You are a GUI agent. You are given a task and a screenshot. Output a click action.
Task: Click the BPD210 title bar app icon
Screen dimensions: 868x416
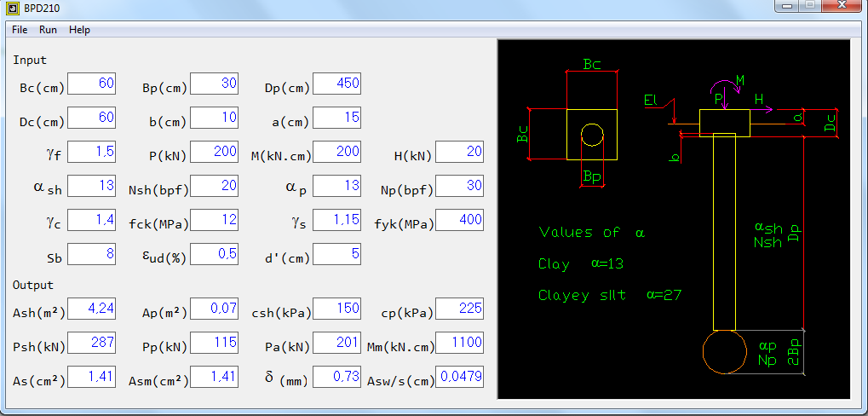(12, 9)
